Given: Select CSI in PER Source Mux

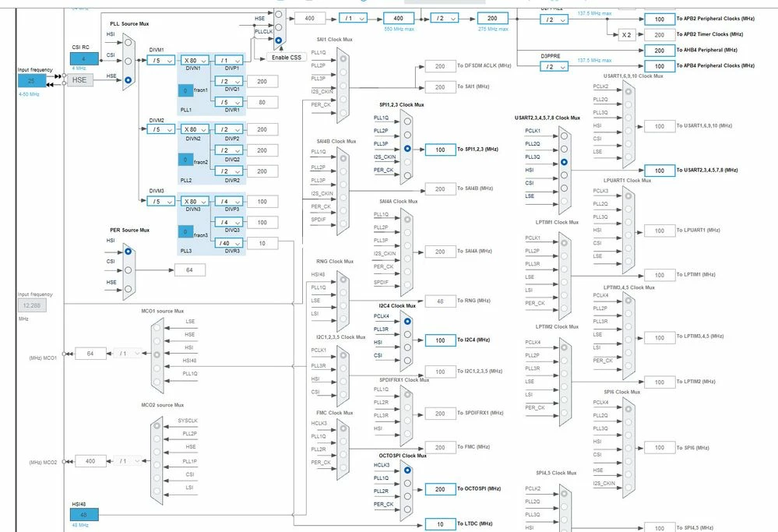Looking at the screenshot, I should 128,270.
